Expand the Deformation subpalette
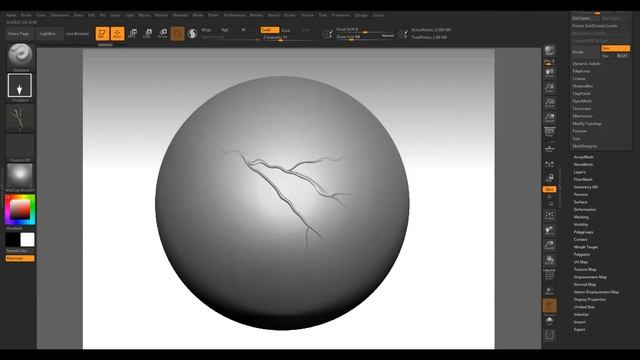 coord(585,209)
